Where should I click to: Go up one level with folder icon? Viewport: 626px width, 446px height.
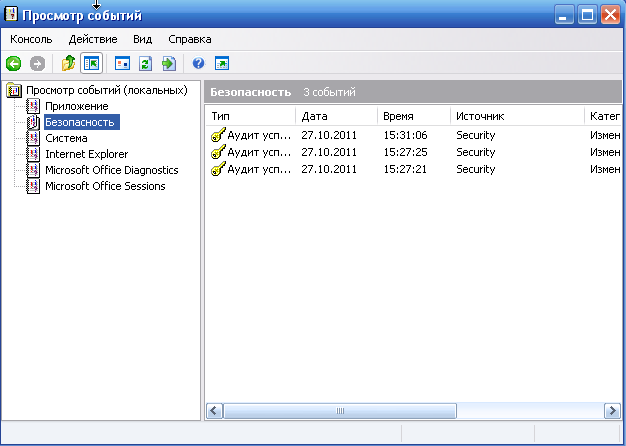[68, 63]
